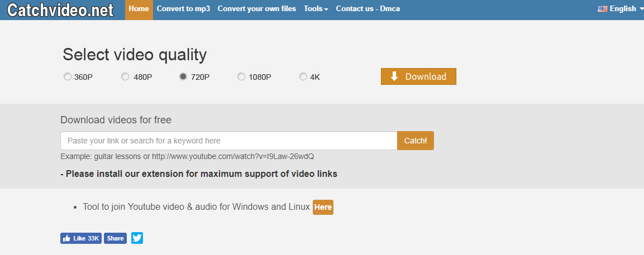Image resolution: width=644 pixels, height=255 pixels.
Task: Open Convert your own files page
Action: click(x=256, y=9)
